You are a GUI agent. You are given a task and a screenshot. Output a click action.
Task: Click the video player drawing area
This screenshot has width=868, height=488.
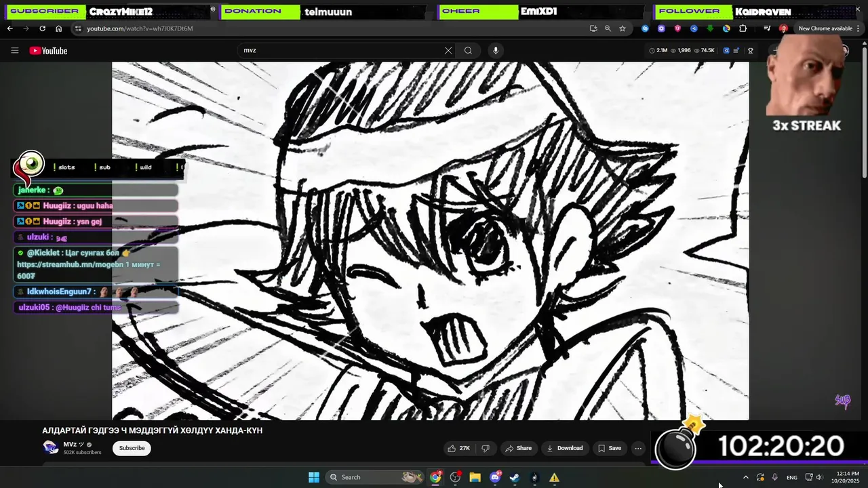tap(431, 241)
